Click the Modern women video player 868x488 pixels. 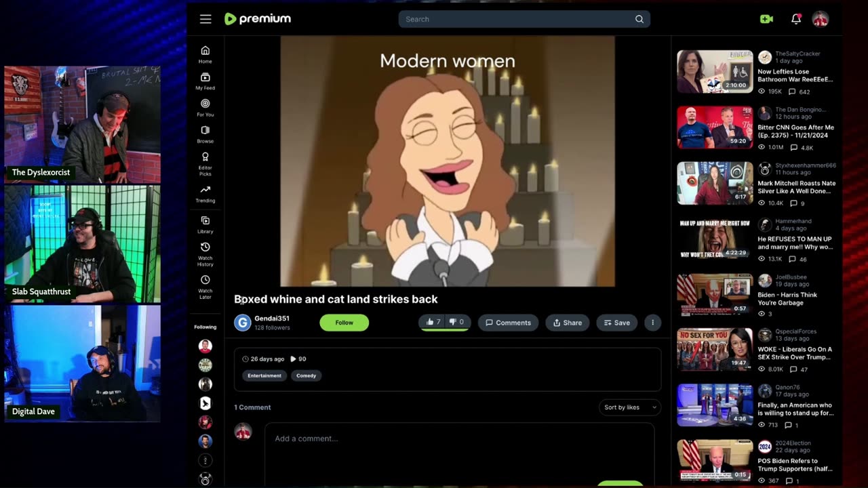click(x=448, y=161)
